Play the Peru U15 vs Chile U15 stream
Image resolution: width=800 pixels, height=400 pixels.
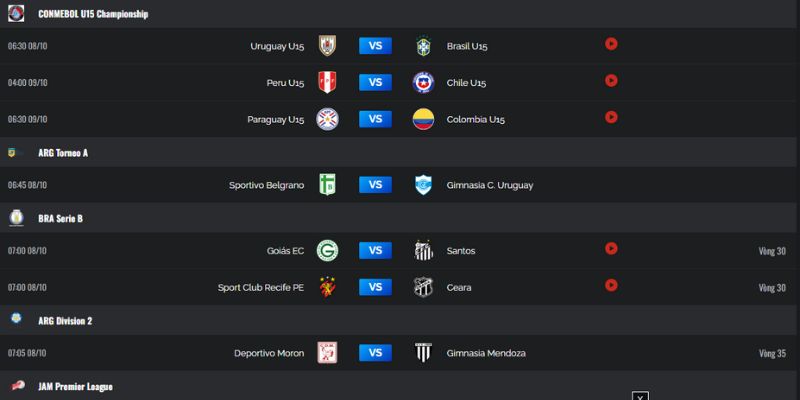click(611, 81)
